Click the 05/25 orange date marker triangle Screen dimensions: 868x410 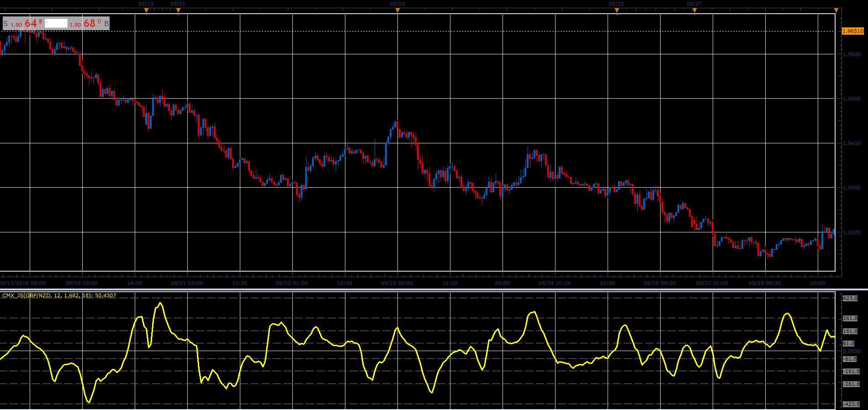(x=617, y=10)
